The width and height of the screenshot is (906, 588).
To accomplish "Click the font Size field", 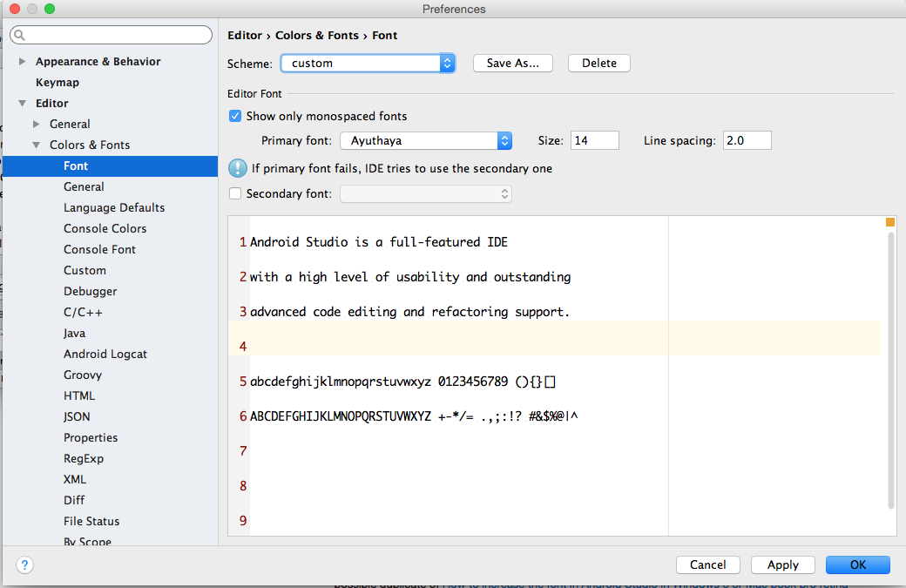I will pyautogui.click(x=595, y=140).
